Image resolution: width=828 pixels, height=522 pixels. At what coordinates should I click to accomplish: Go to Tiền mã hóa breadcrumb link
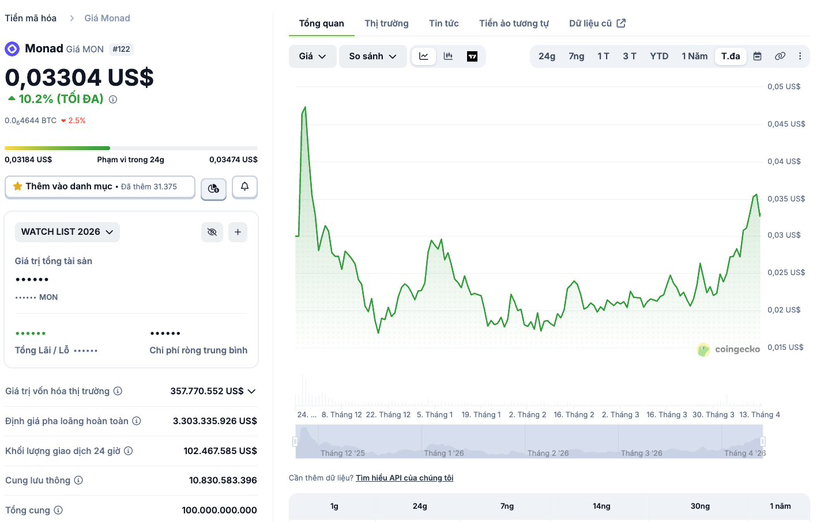(x=31, y=18)
